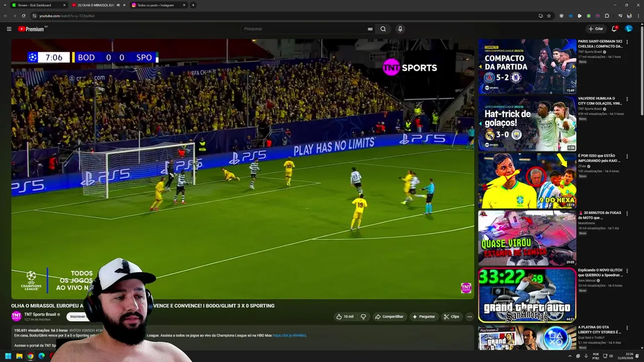Open Save Manual channel name in sidebar
Screen dimensions: 644x362
pos(587,281)
